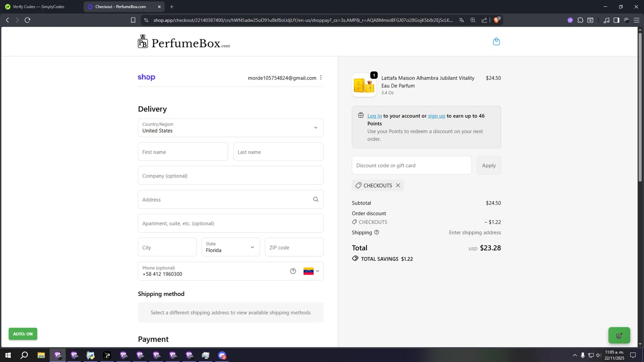Click the Discount code or gift card field
The image size is (644, 362).
pyautogui.click(x=412, y=165)
